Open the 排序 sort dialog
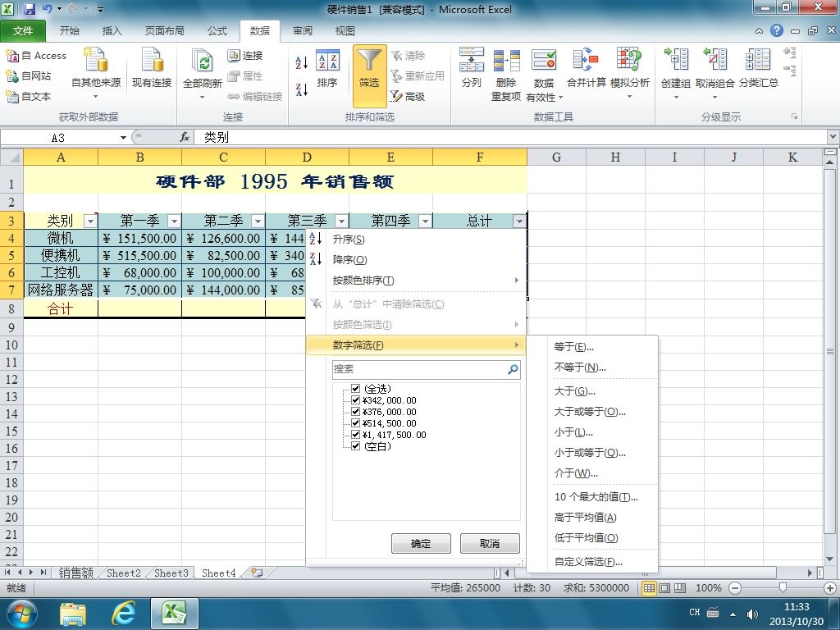Screen dimensions: 840x630 click(327, 69)
